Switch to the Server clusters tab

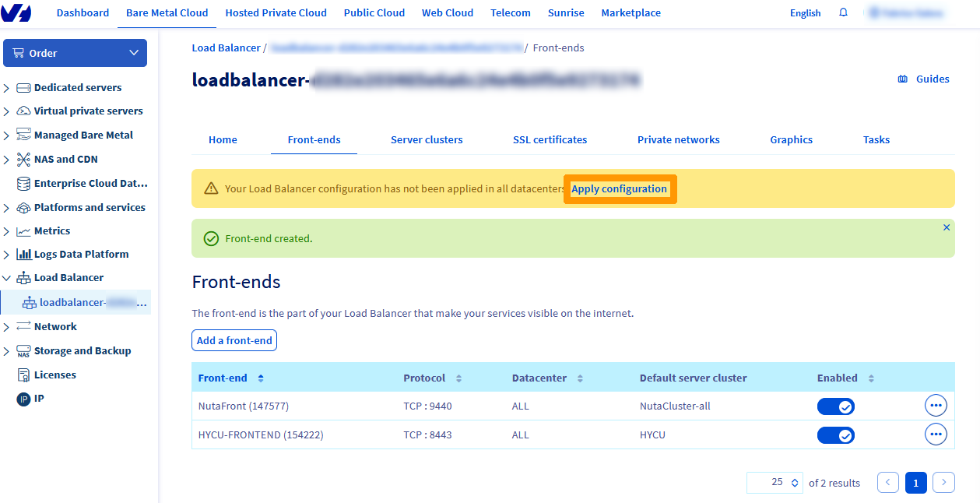point(427,139)
